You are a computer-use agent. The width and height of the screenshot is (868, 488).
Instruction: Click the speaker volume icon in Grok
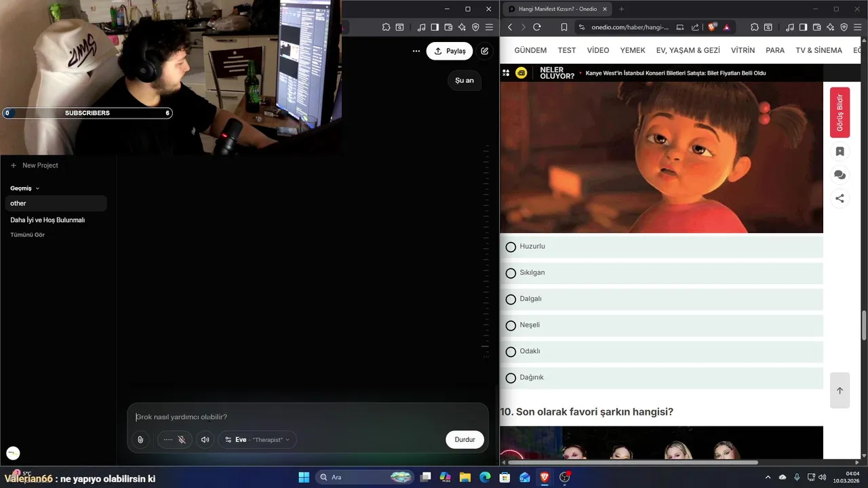205,440
